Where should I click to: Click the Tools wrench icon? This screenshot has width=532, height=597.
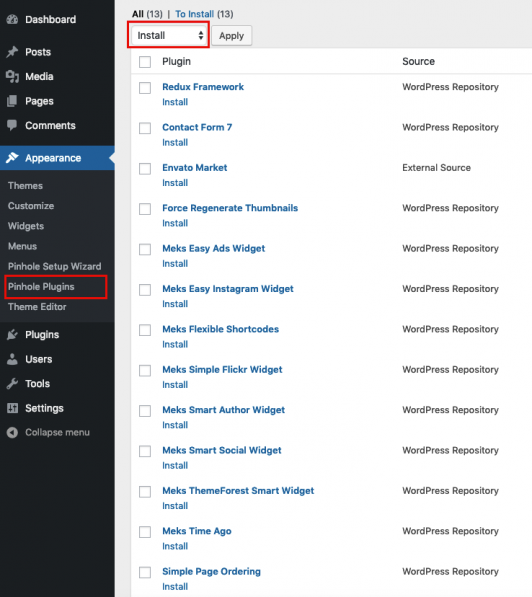point(12,383)
